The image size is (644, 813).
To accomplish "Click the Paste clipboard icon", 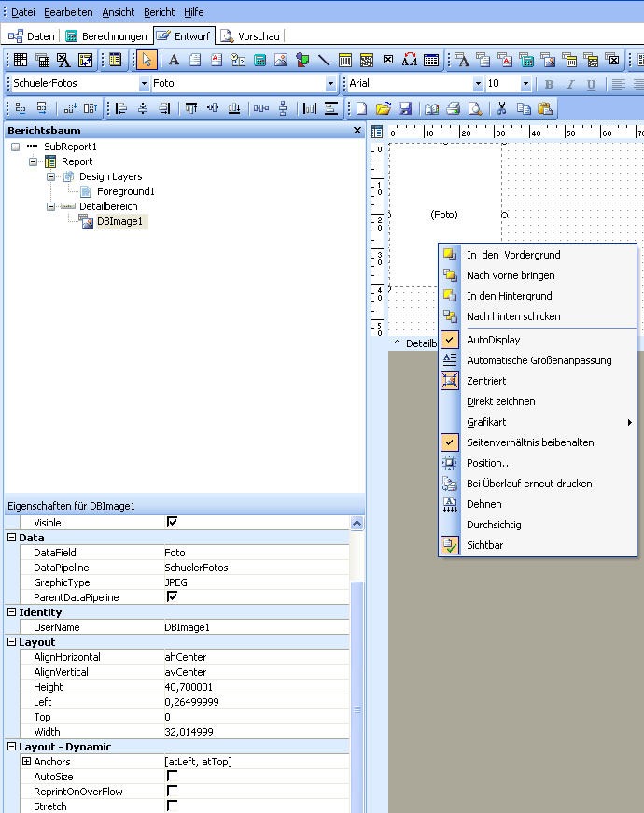I will [x=545, y=108].
